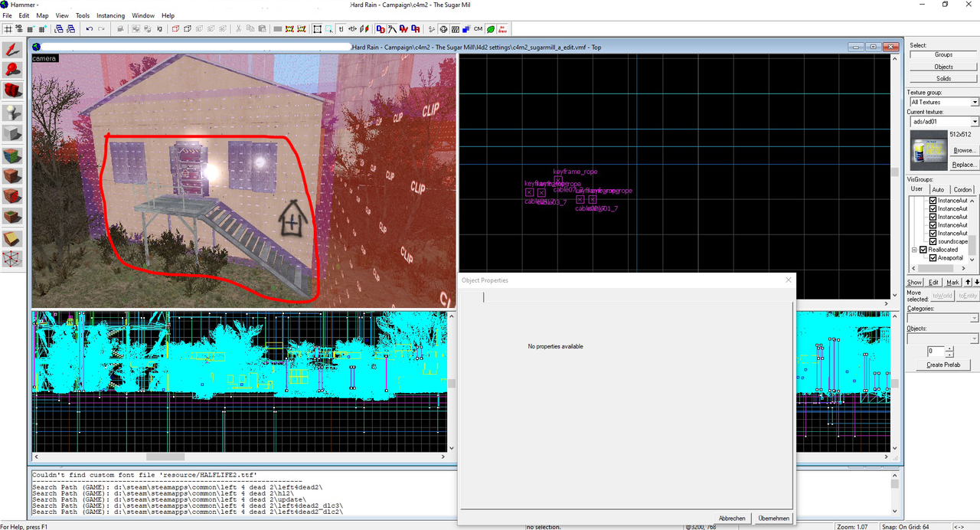Select the Vertex manipulation tool
The height and width of the screenshot is (530, 980).
(x=12, y=259)
